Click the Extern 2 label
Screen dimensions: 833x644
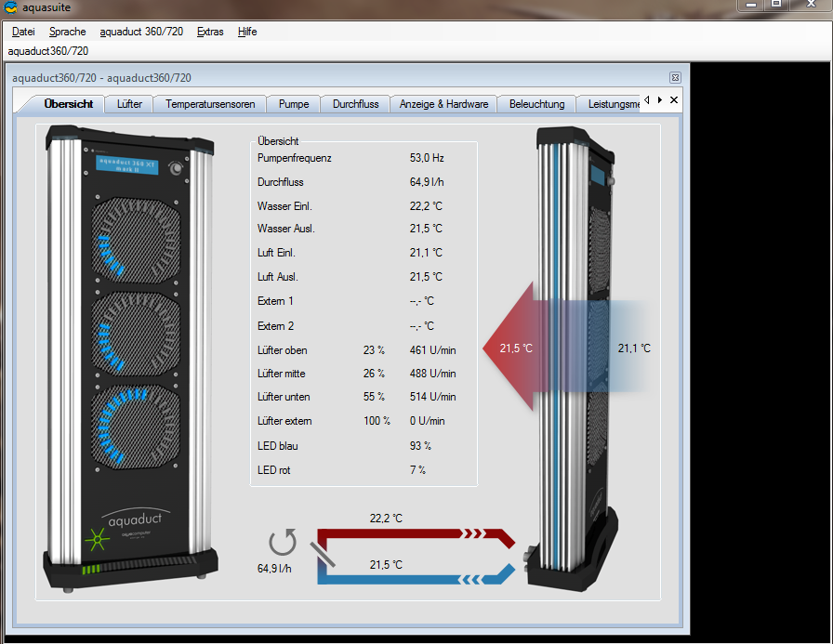coord(275,326)
